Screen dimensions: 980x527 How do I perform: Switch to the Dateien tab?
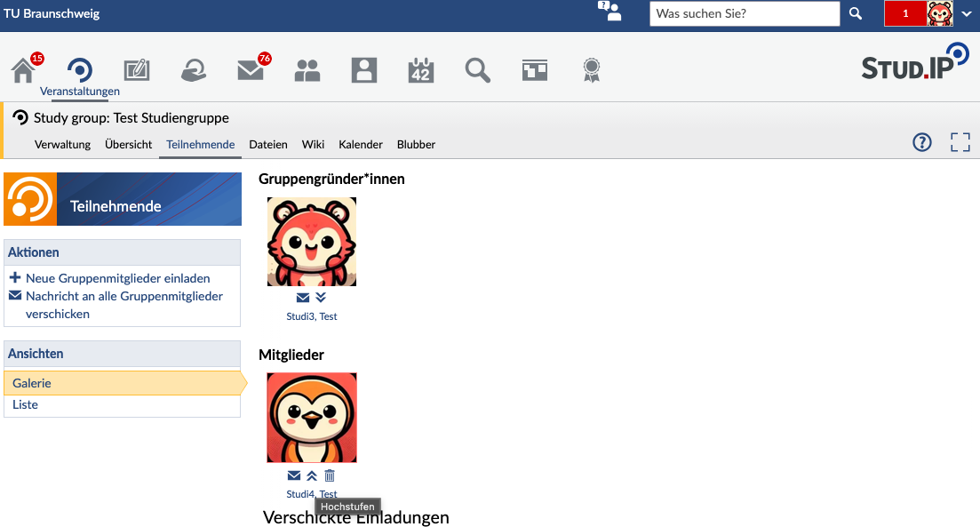tap(268, 144)
